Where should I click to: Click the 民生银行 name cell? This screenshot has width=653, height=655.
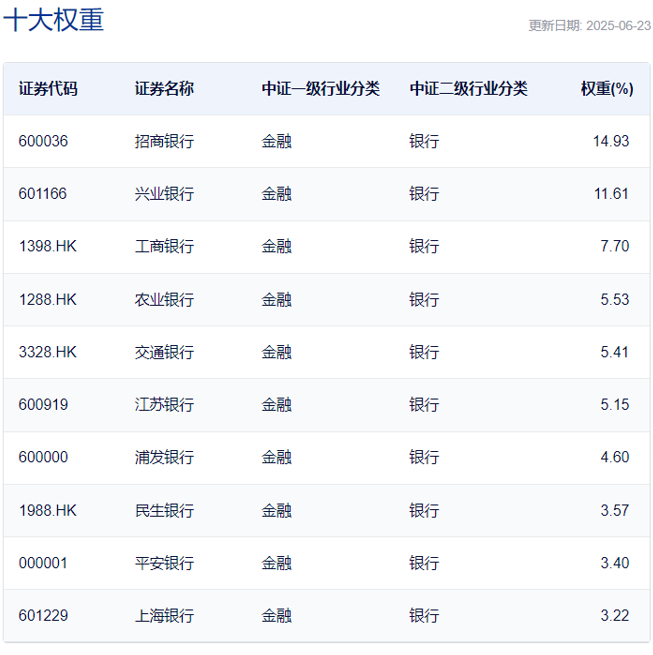[x=164, y=511]
